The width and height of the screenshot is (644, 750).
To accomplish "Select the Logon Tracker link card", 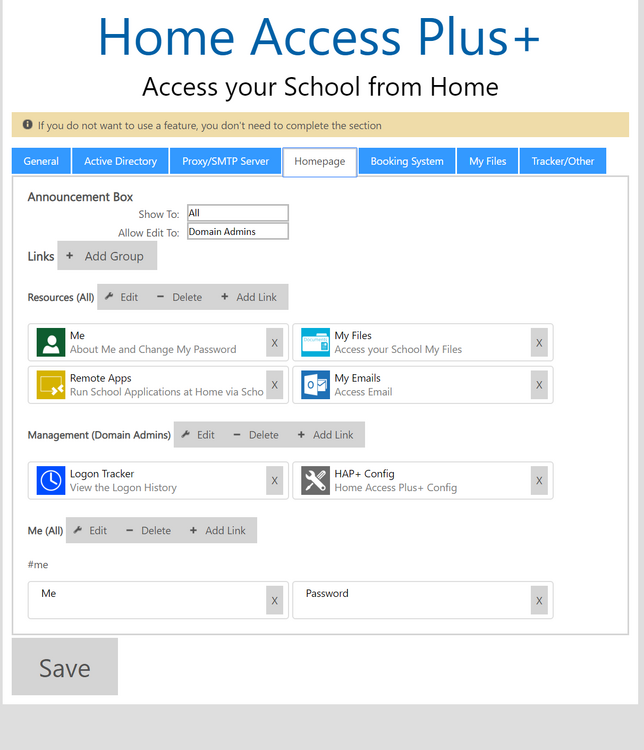I will point(158,480).
